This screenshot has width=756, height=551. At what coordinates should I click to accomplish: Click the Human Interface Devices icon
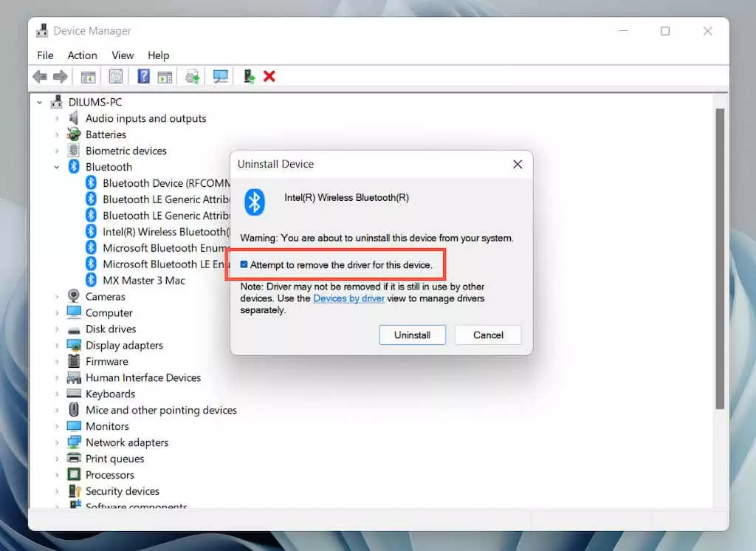(x=74, y=377)
